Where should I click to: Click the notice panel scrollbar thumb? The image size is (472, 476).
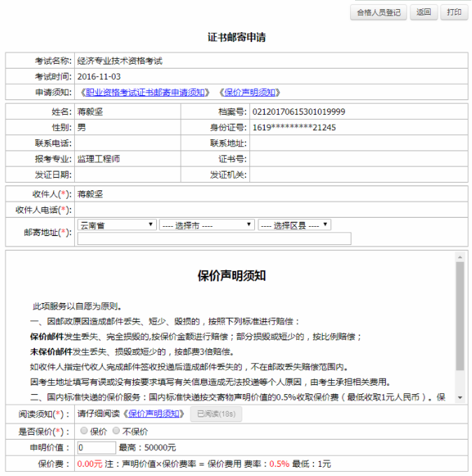click(x=460, y=315)
